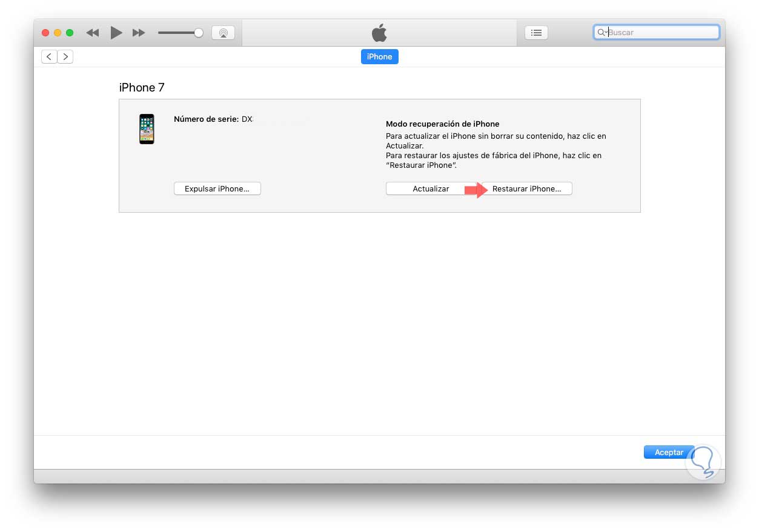Click the Buscar search field
This screenshot has width=759, height=532.
(x=657, y=32)
